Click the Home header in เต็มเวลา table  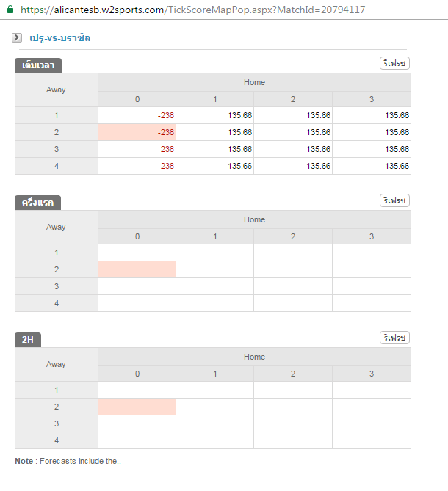(x=254, y=82)
